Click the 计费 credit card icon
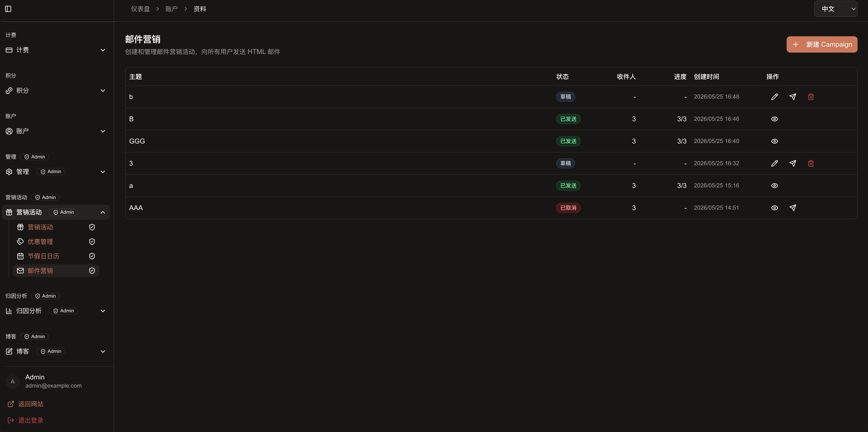This screenshot has width=868, height=432. tap(9, 50)
